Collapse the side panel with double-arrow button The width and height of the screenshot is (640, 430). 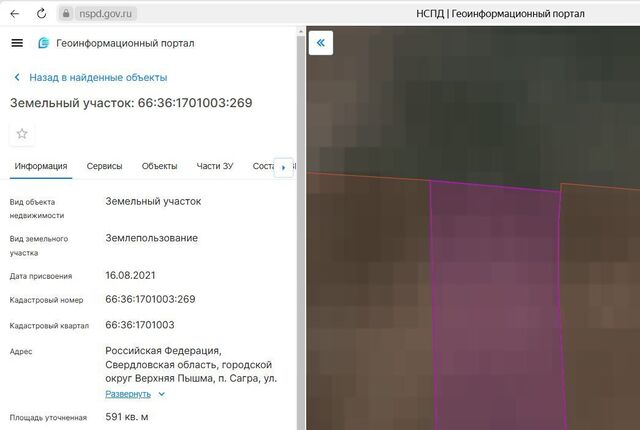click(321, 43)
